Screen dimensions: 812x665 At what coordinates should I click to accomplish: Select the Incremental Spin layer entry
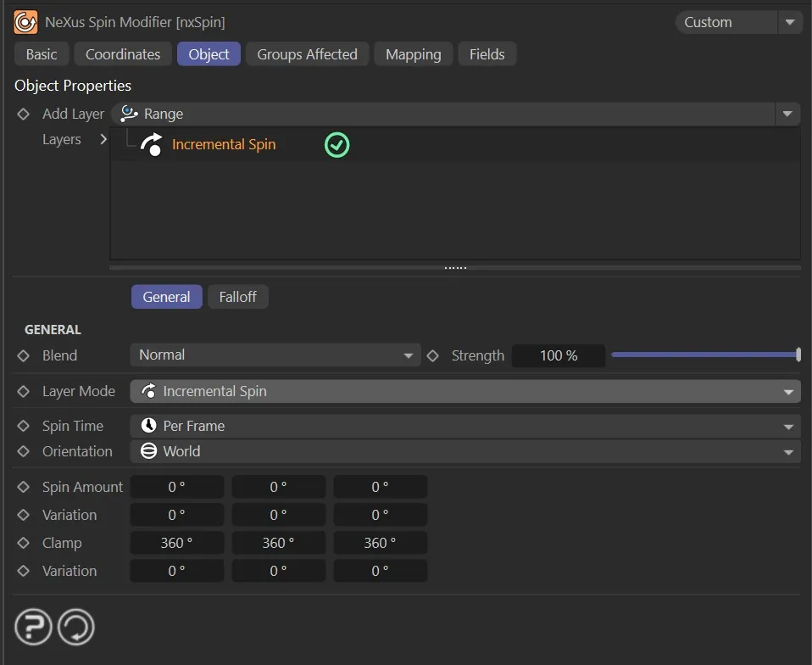pyautogui.click(x=224, y=145)
